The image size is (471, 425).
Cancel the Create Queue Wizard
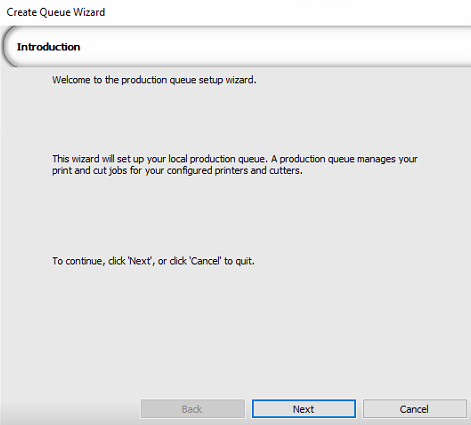point(414,409)
